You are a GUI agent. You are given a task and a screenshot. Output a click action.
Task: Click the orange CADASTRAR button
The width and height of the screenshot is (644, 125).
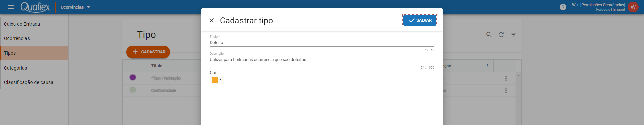tap(148, 52)
